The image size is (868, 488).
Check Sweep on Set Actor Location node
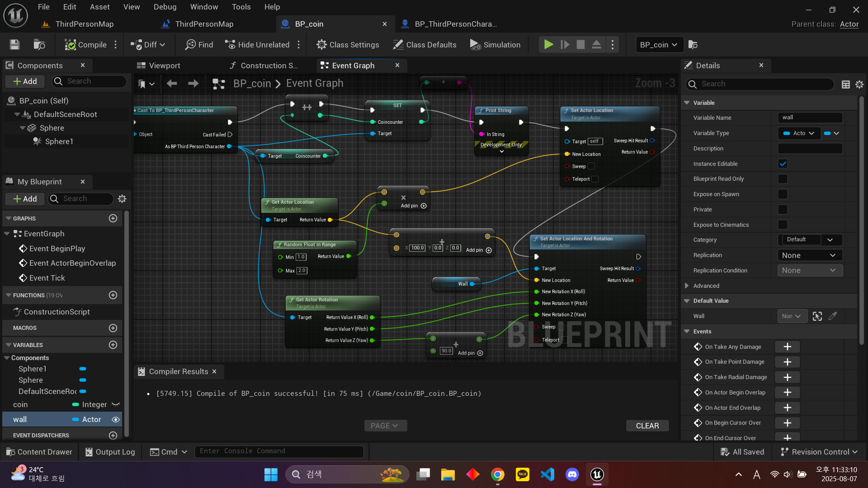coord(591,166)
